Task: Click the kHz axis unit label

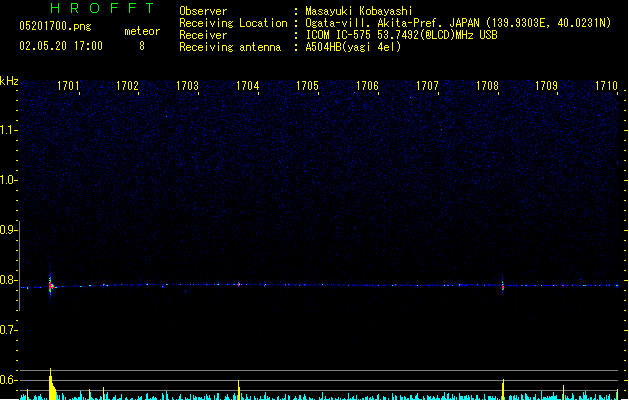Action: click(9, 81)
